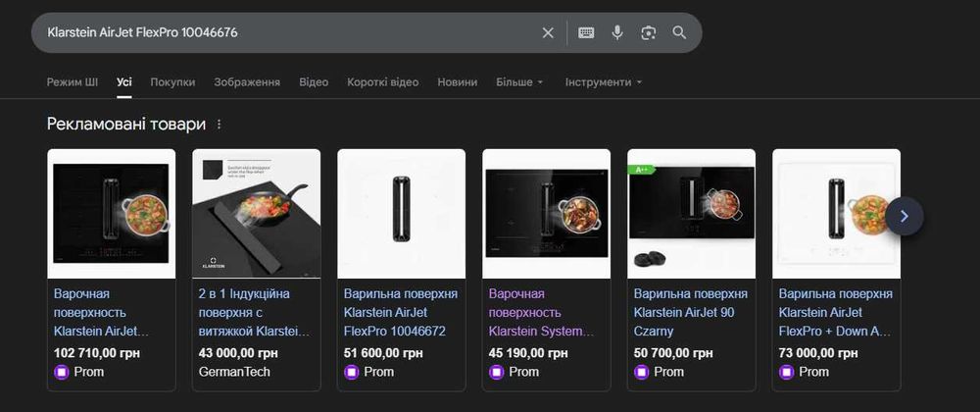
Task: Open link Klarstein AirJet 90 Czarny
Action: click(691, 312)
